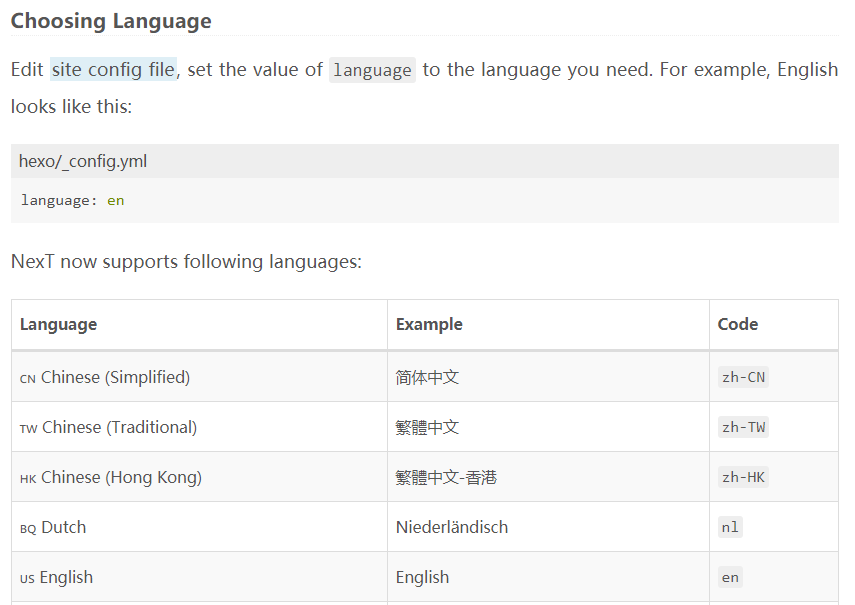Select the nl code in the Dutch row
Image resolution: width=855 pixels, height=605 pixels.
point(731,527)
